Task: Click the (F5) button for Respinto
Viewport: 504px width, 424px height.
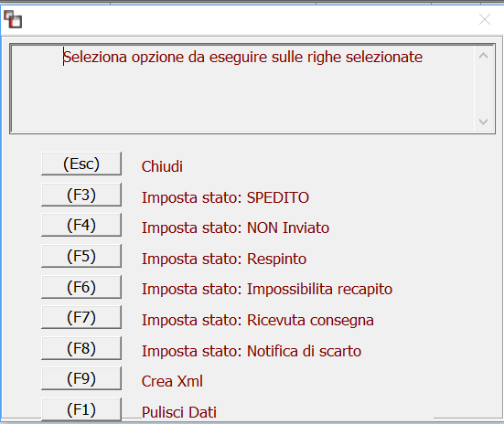Action: tap(81, 256)
